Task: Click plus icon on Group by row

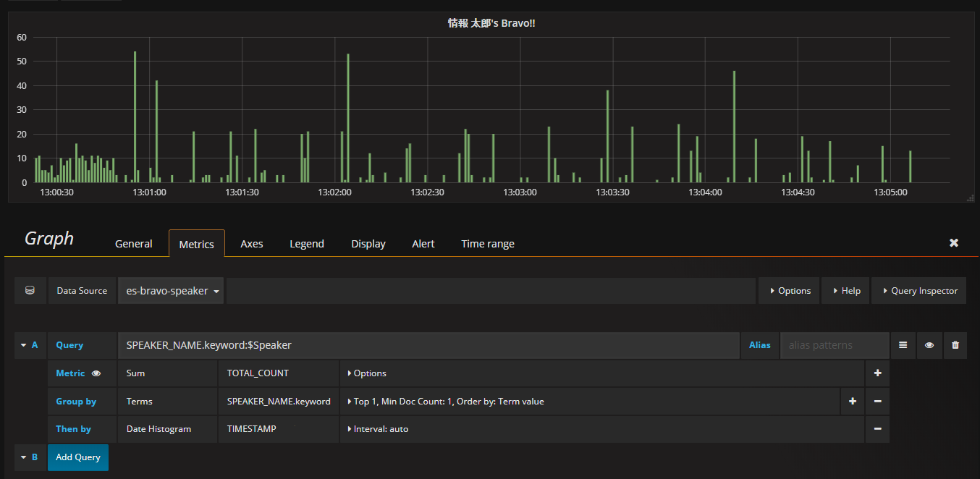Action: point(852,401)
